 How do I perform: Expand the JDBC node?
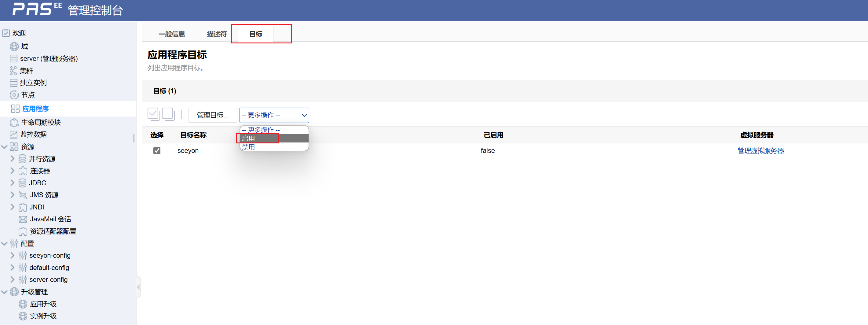[13, 183]
